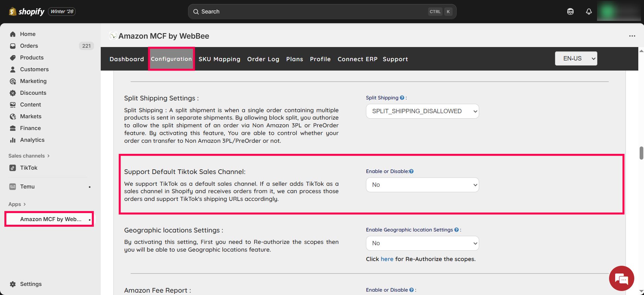Switch to the SKU Mapping tab
This screenshot has width=644, height=295.
pos(219,59)
